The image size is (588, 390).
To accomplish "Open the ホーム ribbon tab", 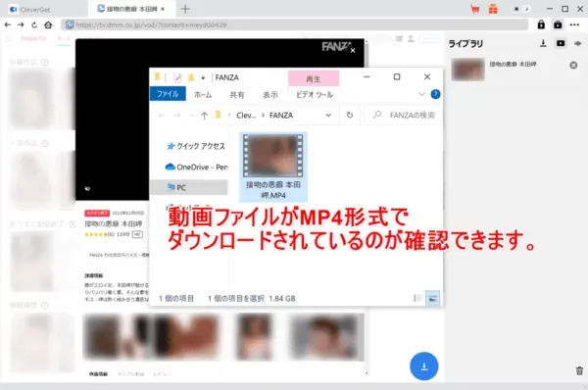I will point(203,95).
